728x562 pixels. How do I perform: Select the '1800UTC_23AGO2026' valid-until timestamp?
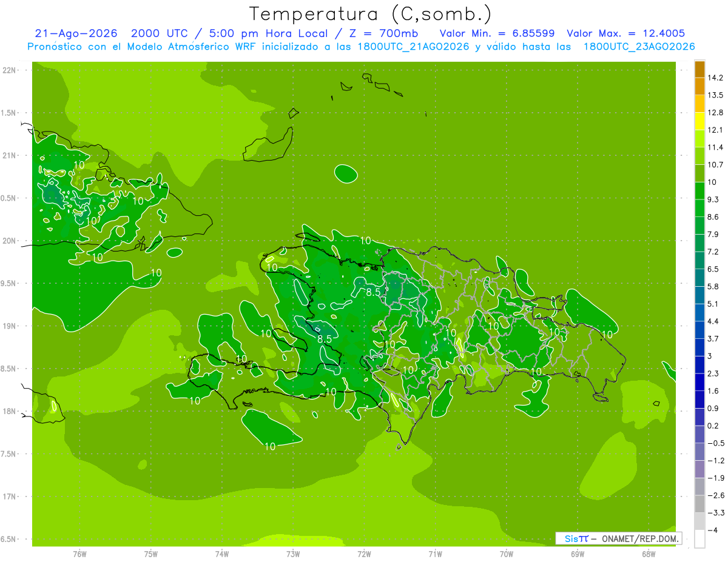pos(639,47)
